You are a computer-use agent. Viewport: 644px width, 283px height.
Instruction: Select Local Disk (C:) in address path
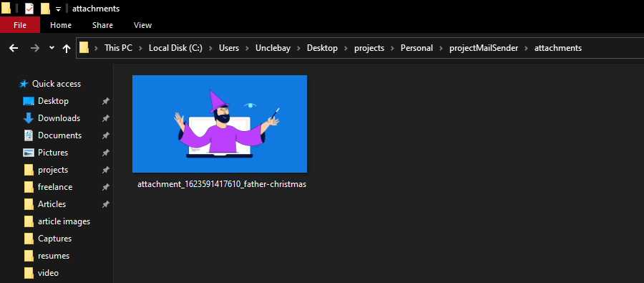175,48
